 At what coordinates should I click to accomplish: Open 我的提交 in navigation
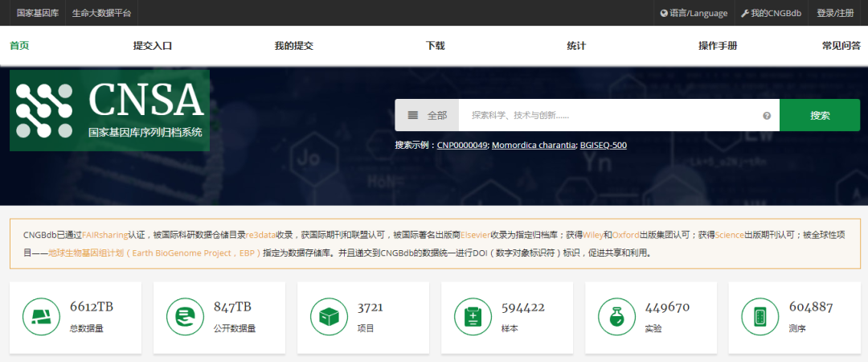point(294,46)
